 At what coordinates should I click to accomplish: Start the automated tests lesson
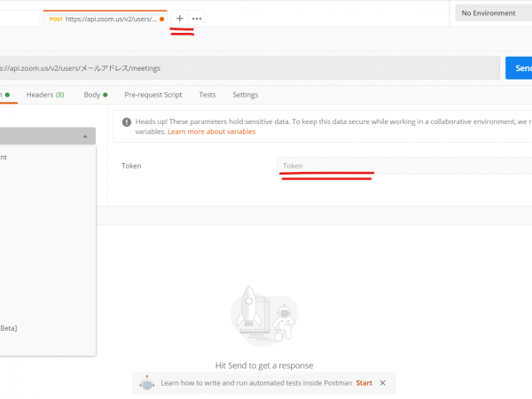coord(364,383)
